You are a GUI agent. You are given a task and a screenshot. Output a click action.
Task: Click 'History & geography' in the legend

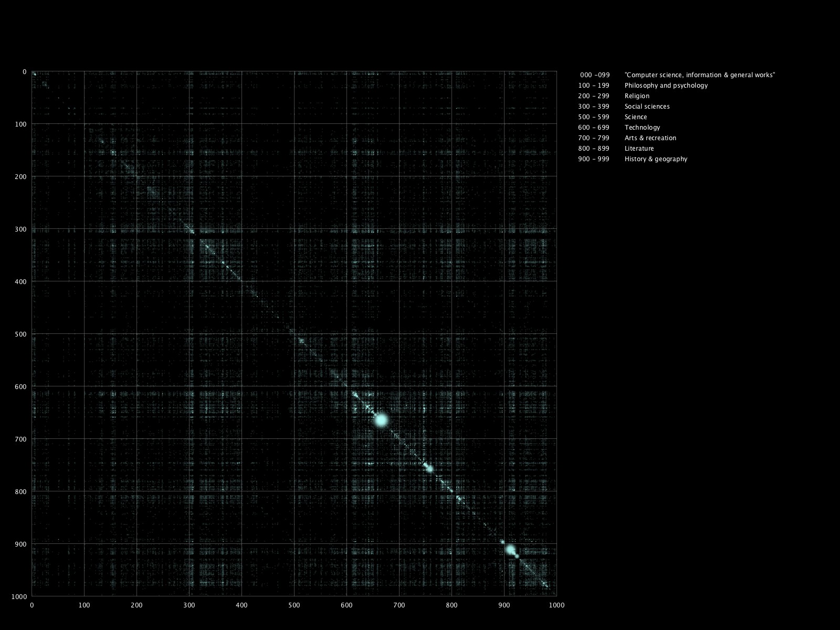pos(656,159)
